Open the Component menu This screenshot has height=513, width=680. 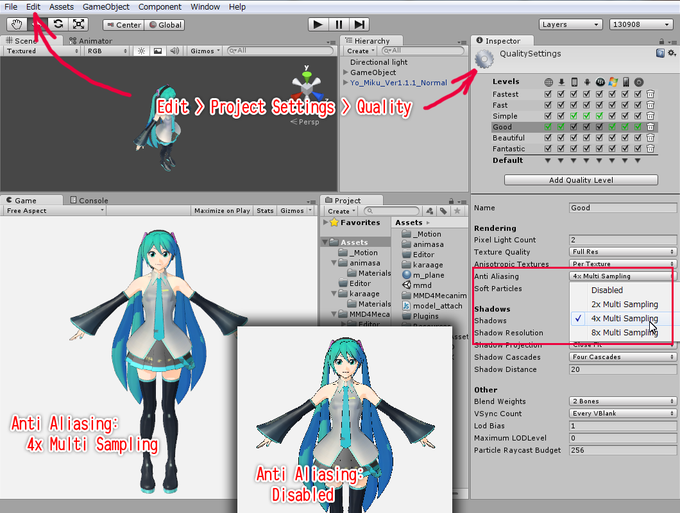(160, 7)
